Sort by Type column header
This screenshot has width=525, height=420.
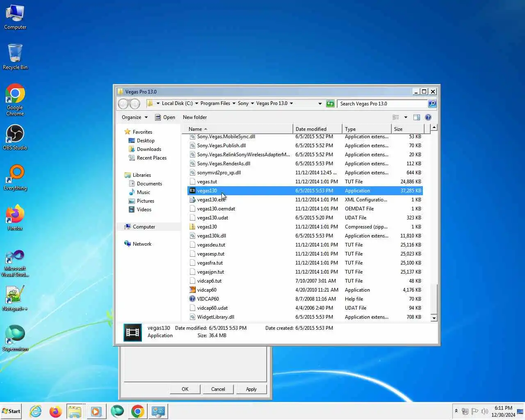point(367,129)
